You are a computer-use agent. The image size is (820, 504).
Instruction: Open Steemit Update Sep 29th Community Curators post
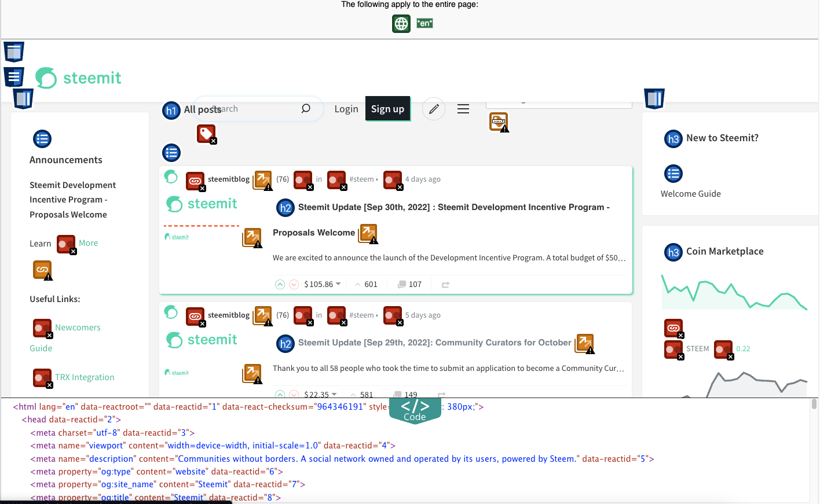pyautogui.click(x=434, y=343)
